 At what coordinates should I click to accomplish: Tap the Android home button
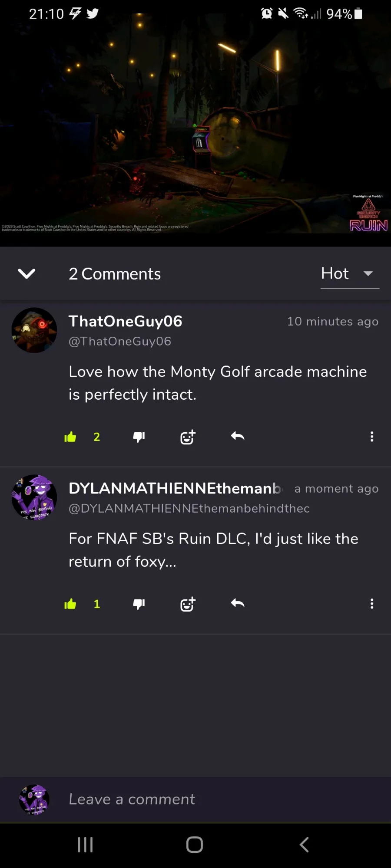point(195,845)
